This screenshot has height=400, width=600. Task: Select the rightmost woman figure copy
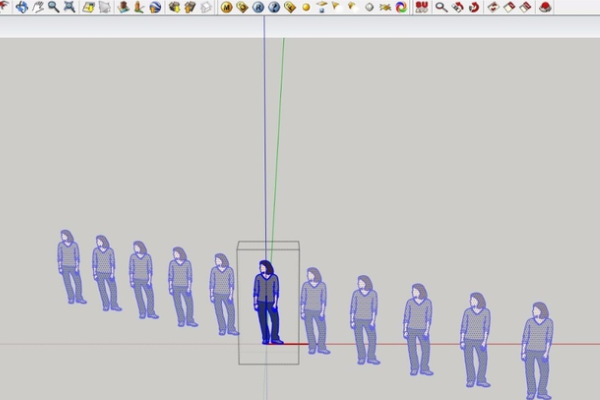click(x=538, y=351)
